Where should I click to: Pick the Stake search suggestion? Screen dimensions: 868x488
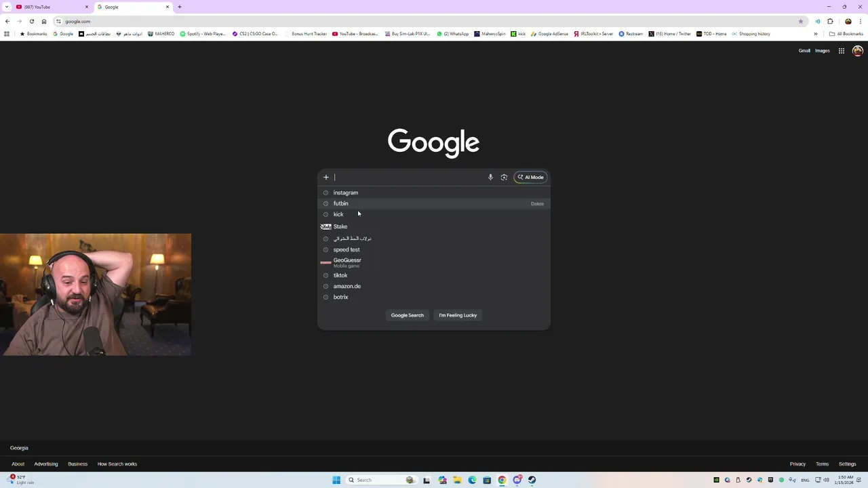434,226
